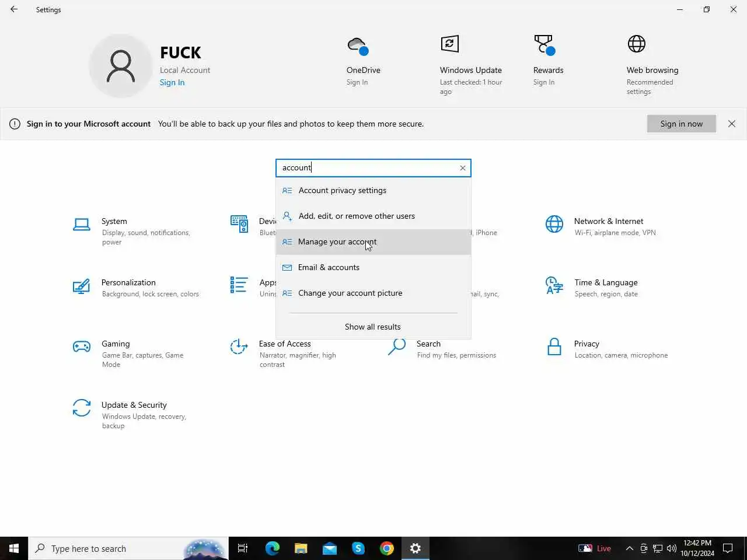
Task: Open File Explorer from the taskbar
Action: [301, 548]
